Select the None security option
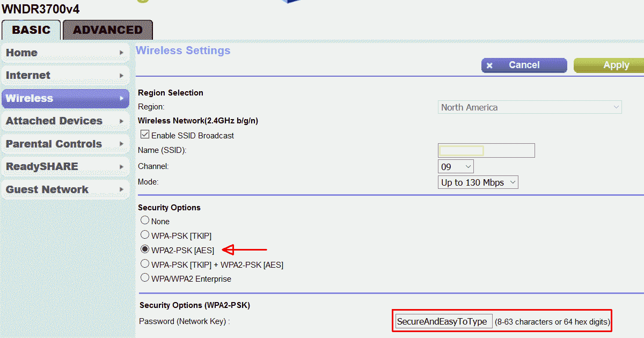Screen dimensions: 644x338 (x=145, y=221)
